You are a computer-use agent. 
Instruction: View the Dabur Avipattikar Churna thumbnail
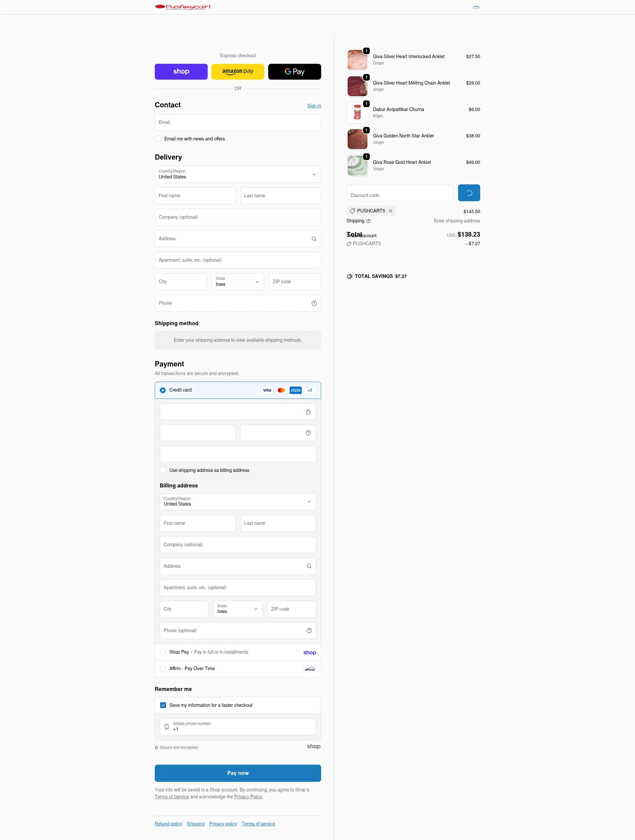(357, 112)
